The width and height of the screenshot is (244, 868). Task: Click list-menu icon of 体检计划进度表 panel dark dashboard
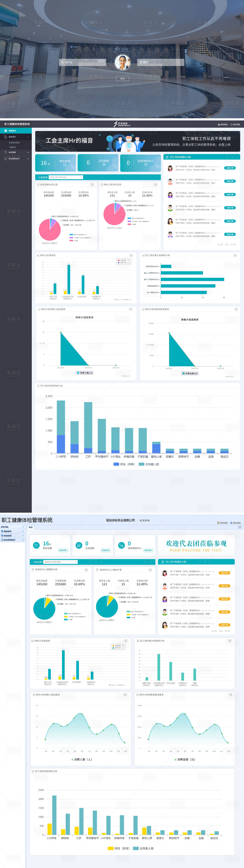pos(131,255)
